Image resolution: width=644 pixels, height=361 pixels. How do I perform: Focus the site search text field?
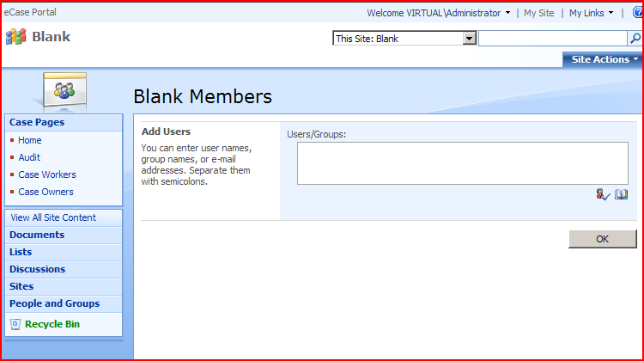click(552, 39)
